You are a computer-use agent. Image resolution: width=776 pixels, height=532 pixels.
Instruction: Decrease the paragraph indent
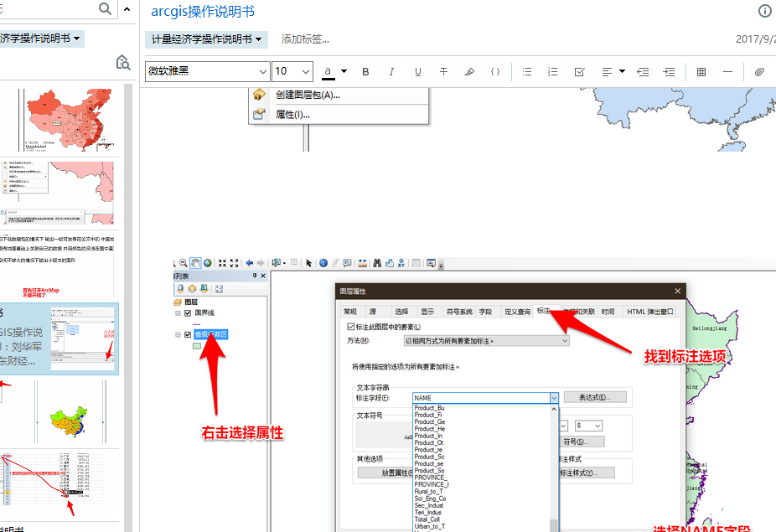click(643, 72)
